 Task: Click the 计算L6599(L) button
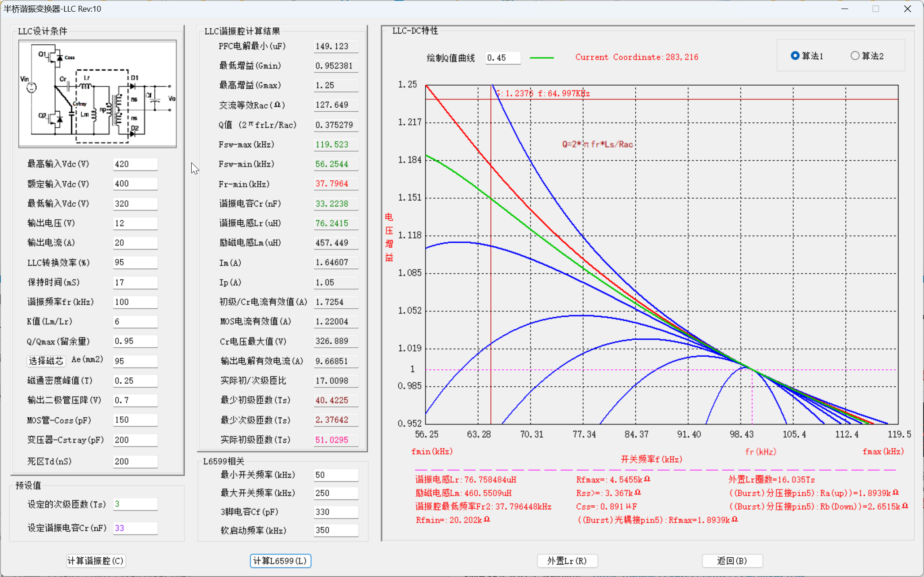(280, 561)
